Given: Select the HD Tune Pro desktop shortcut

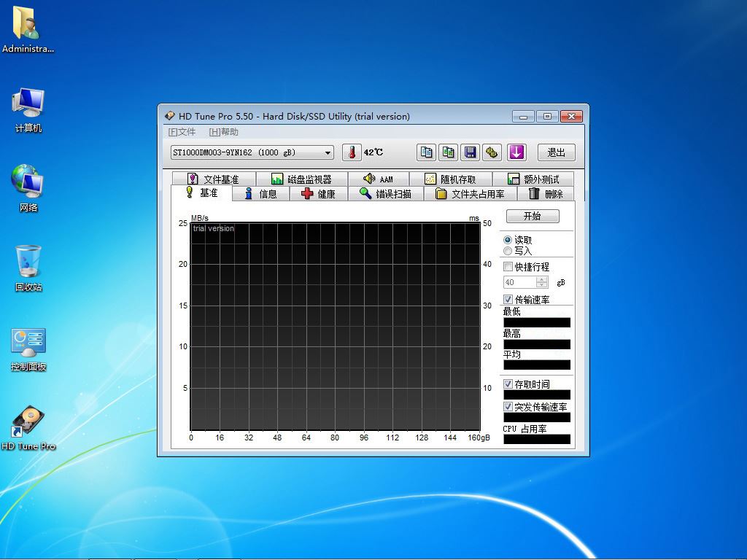Looking at the screenshot, I should [28, 427].
